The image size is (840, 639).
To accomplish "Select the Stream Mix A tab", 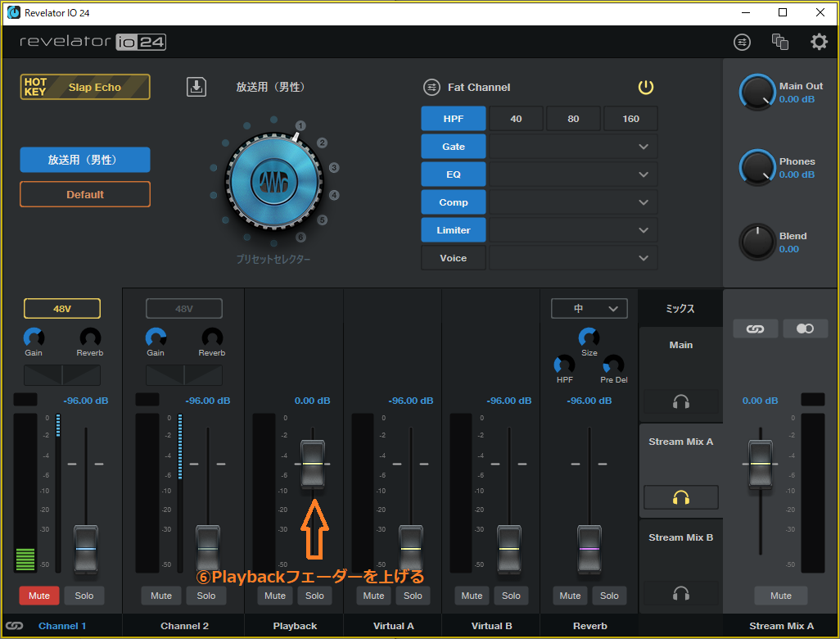I will pyautogui.click(x=681, y=442).
